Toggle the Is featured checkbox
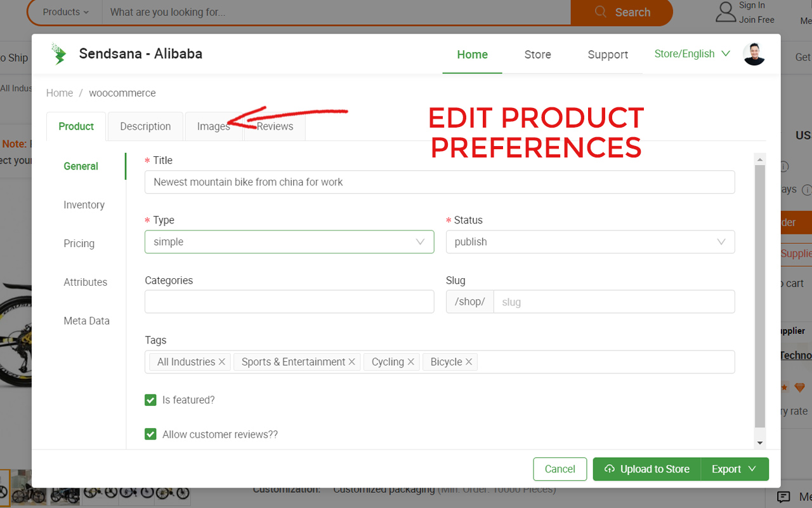Screen dimensions: 812x508 [150, 400]
